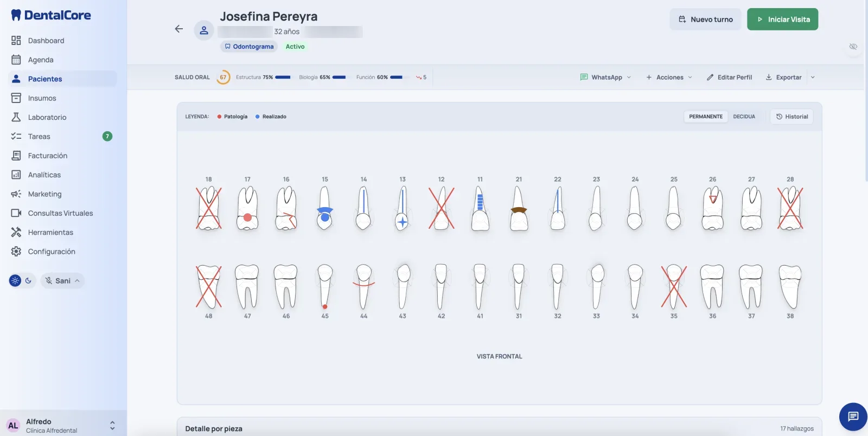
Task: Click Editar Perfil button
Action: tap(729, 78)
